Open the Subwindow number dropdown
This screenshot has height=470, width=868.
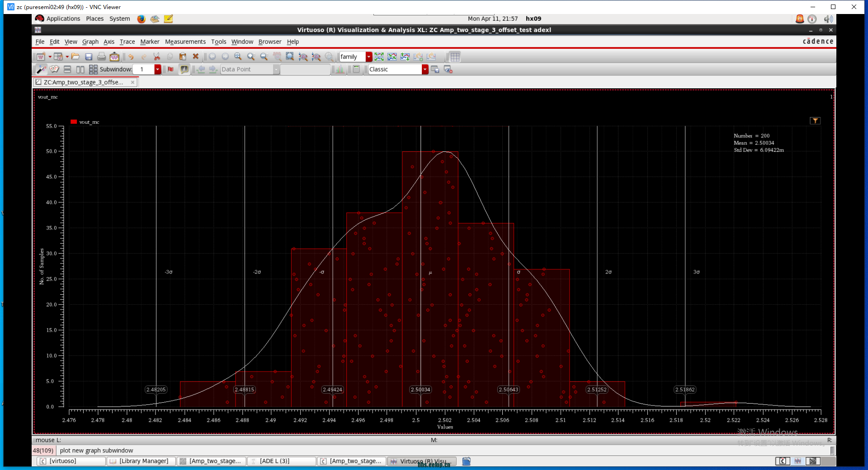(x=158, y=69)
